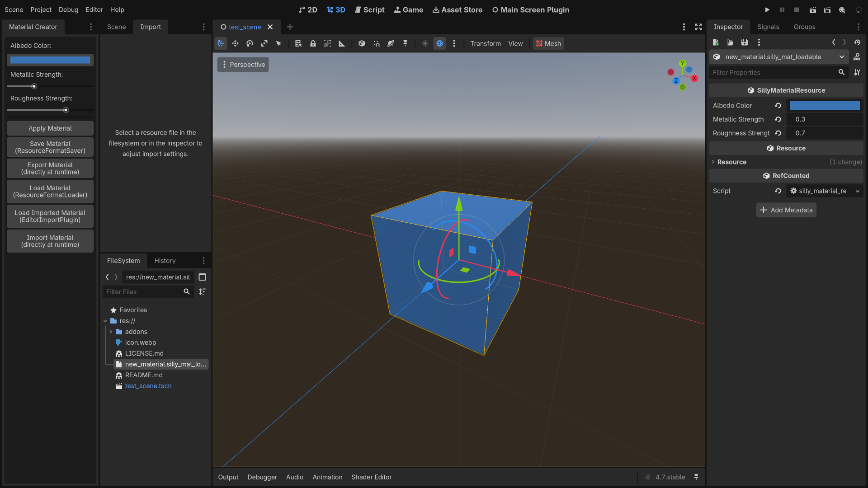The height and width of the screenshot is (488, 868).
Task: Switch to the History tab
Action: (165, 261)
